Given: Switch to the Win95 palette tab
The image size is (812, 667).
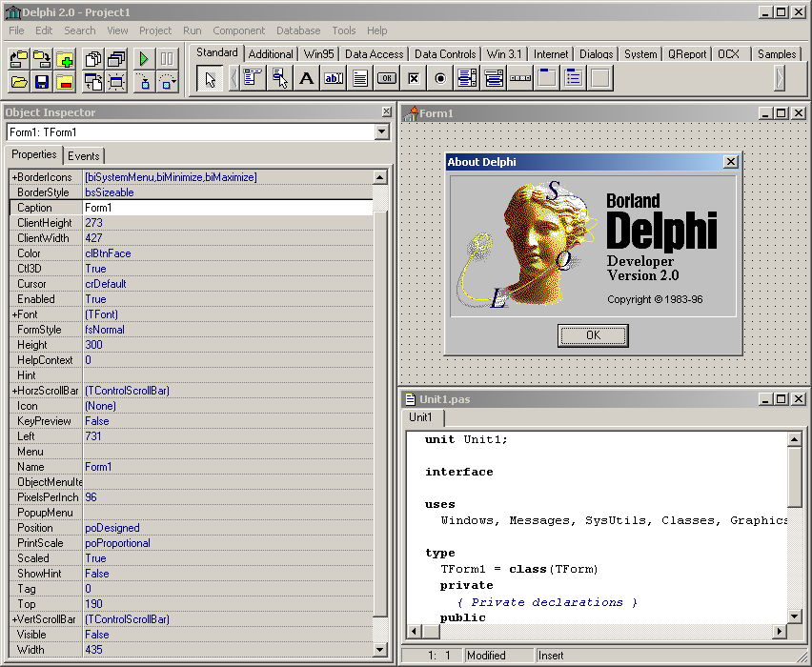Looking at the screenshot, I should click(318, 54).
